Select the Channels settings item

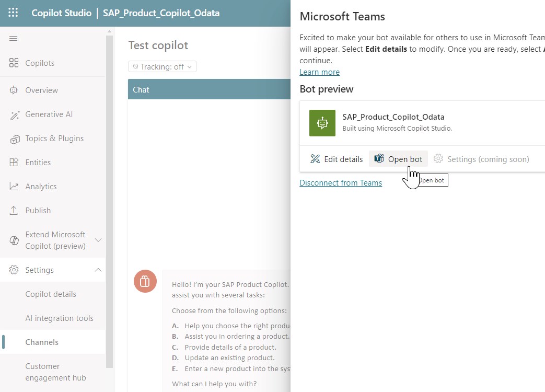(53, 342)
